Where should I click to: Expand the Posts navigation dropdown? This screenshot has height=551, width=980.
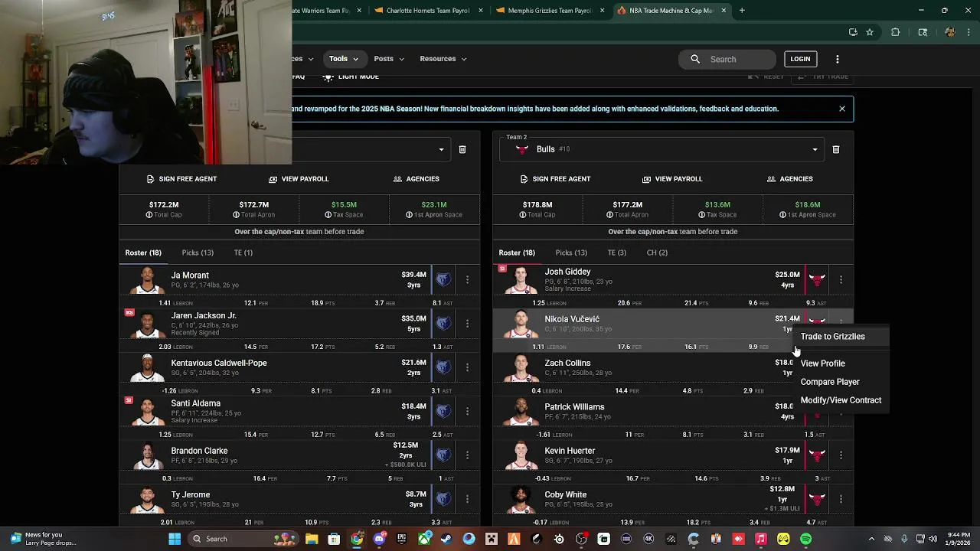[389, 59]
